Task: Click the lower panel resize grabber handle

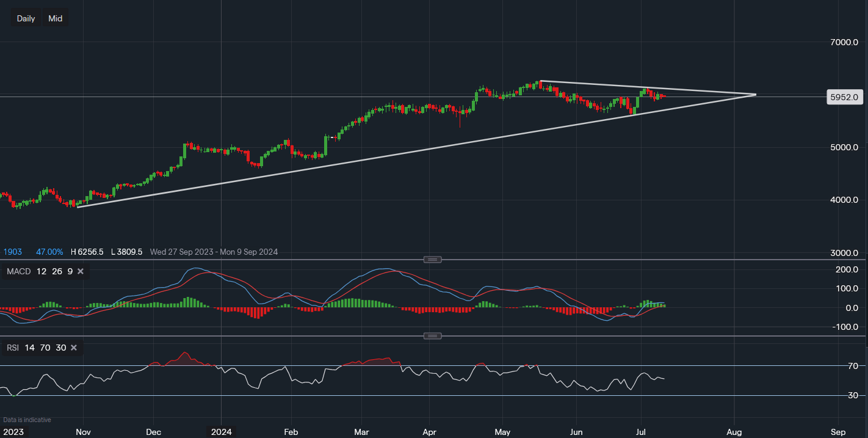Action: click(x=432, y=335)
